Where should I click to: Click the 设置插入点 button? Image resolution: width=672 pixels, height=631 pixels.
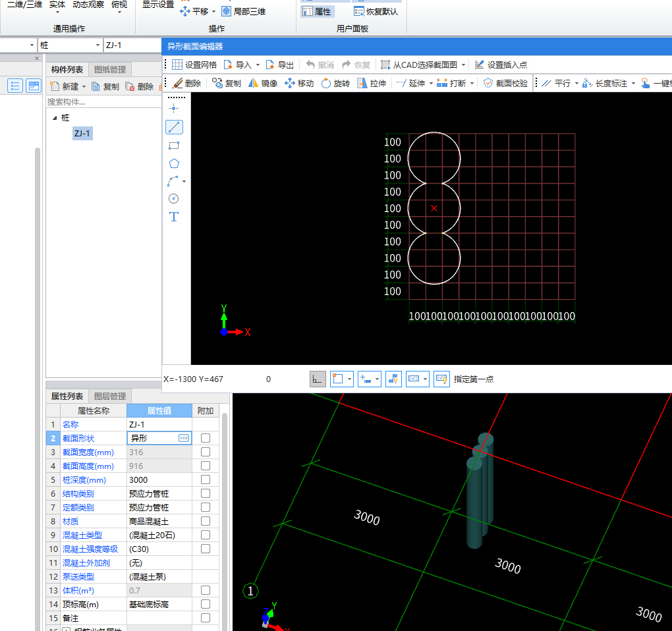pos(501,65)
